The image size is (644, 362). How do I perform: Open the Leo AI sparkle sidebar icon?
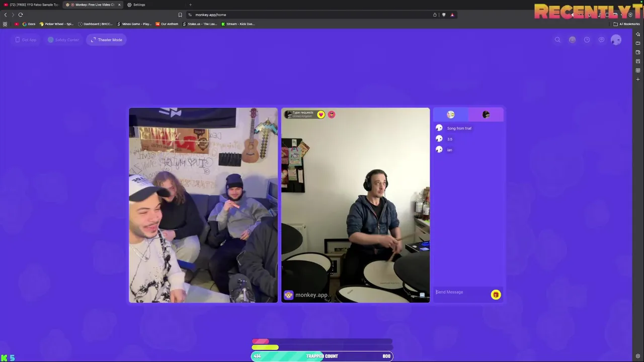[x=638, y=34]
